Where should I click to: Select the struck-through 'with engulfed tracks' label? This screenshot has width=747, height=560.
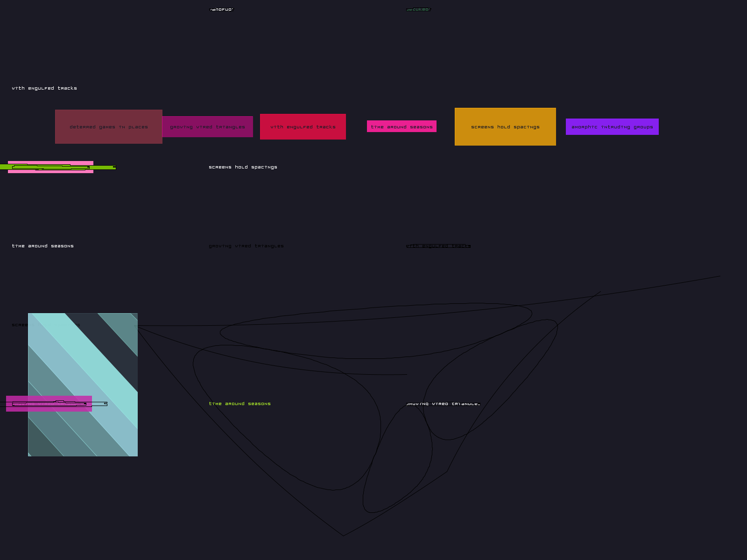pyautogui.click(x=438, y=246)
